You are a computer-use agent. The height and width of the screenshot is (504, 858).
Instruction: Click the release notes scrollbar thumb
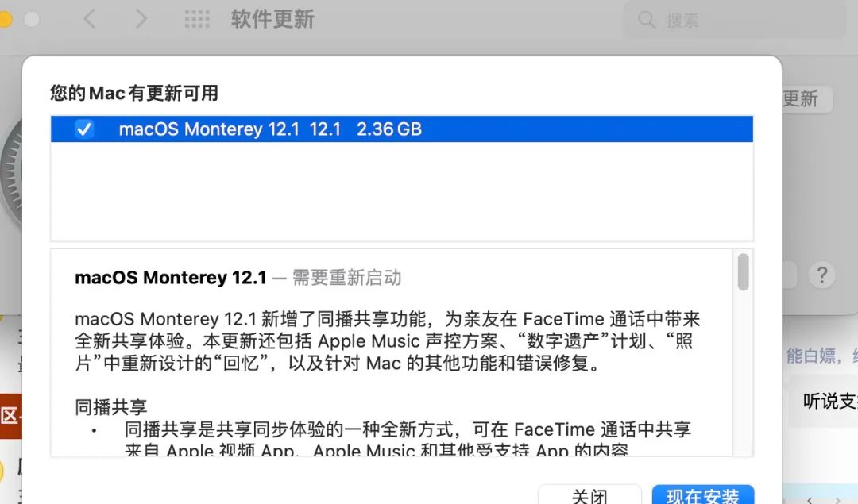[743, 271]
